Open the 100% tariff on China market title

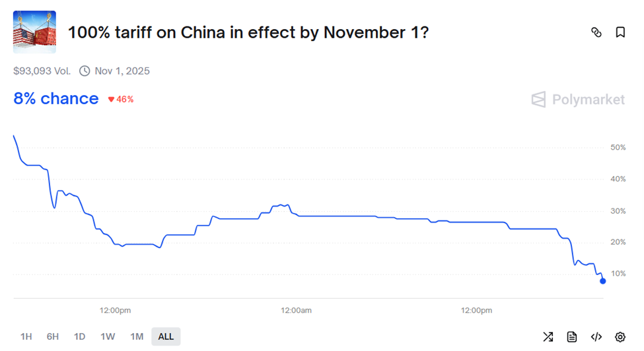[248, 32]
